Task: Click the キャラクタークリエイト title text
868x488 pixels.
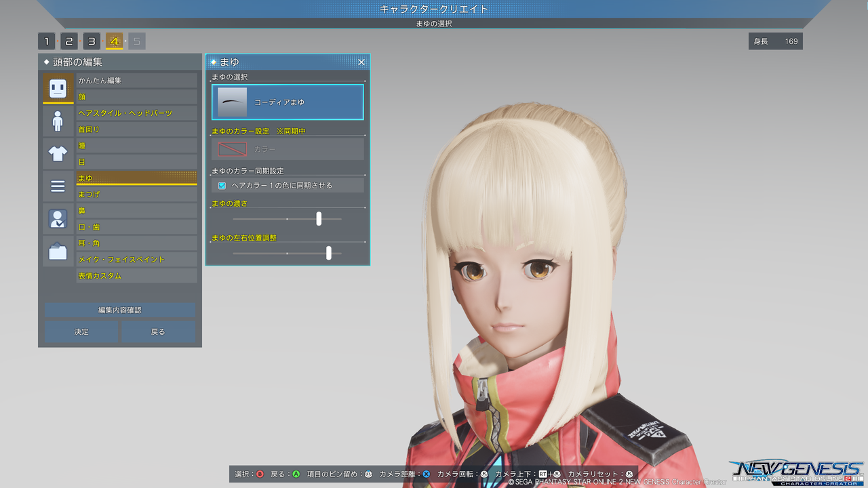Action: [434, 9]
